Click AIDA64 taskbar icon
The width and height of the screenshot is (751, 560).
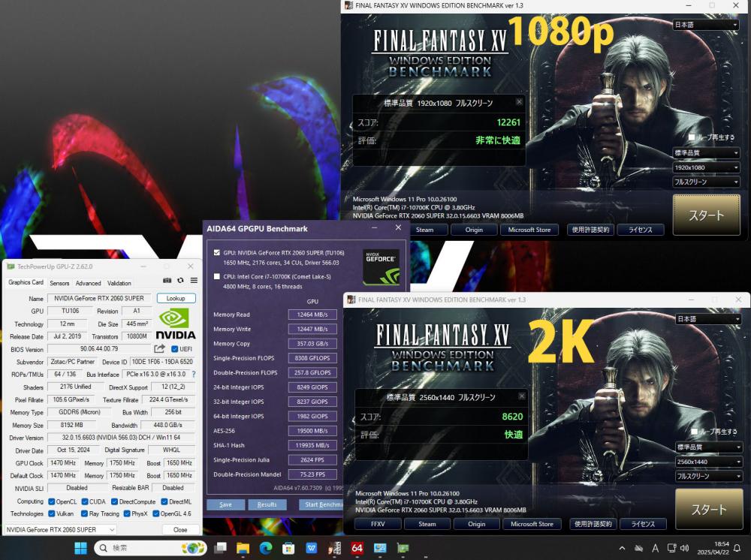click(357, 548)
